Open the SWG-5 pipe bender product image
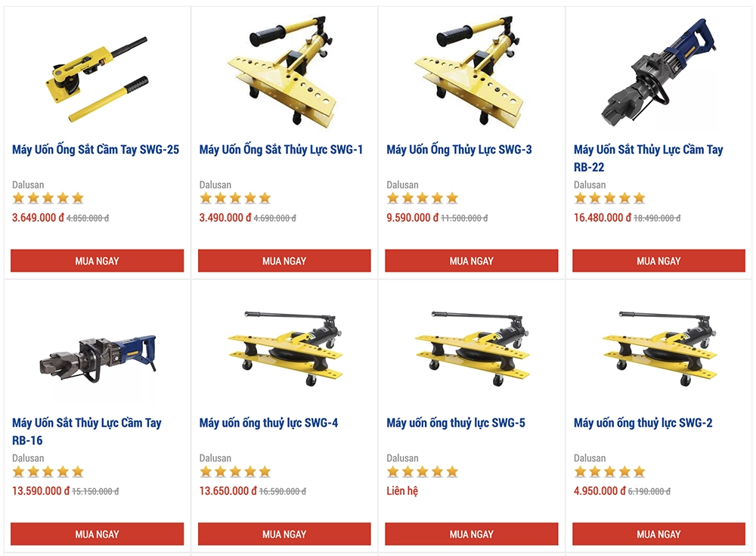The width and height of the screenshot is (756, 556). [471, 347]
